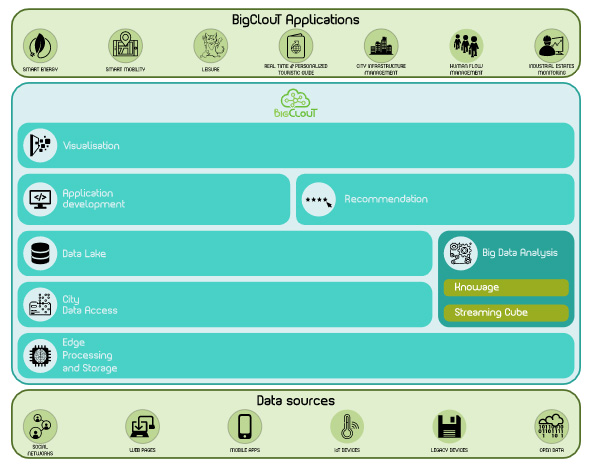Click the Legacy Devices caption
The width and height of the screenshot is (595, 465).
tap(449, 450)
